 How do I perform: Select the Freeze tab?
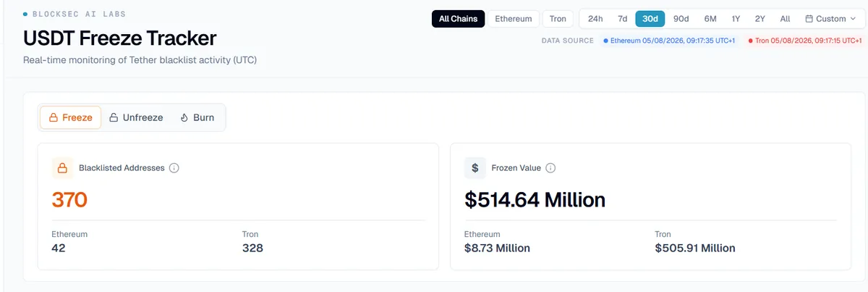tap(70, 117)
